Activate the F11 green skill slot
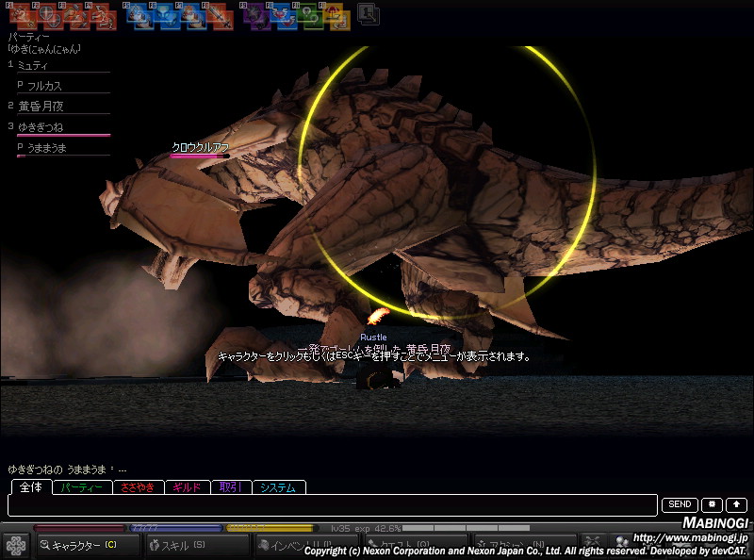 [311, 16]
